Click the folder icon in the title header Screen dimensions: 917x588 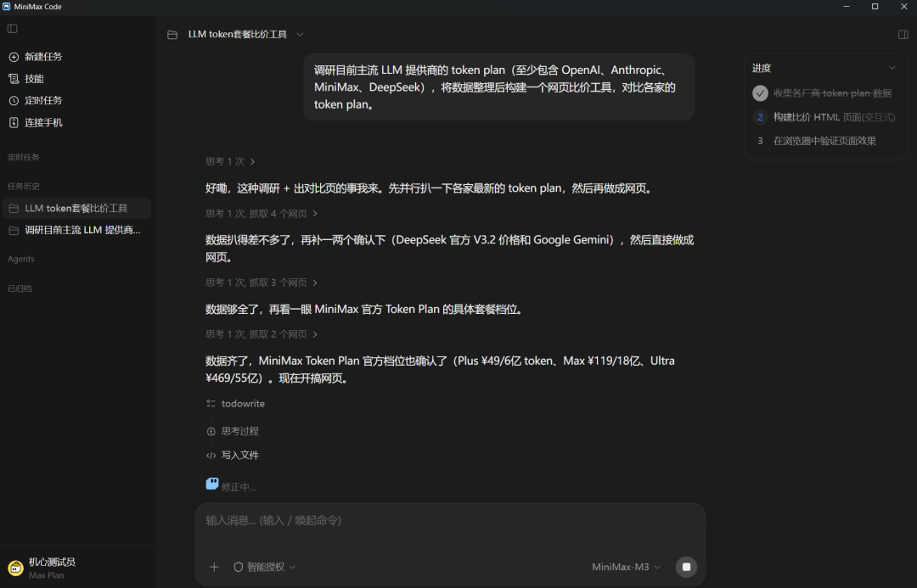pyautogui.click(x=172, y=35)
